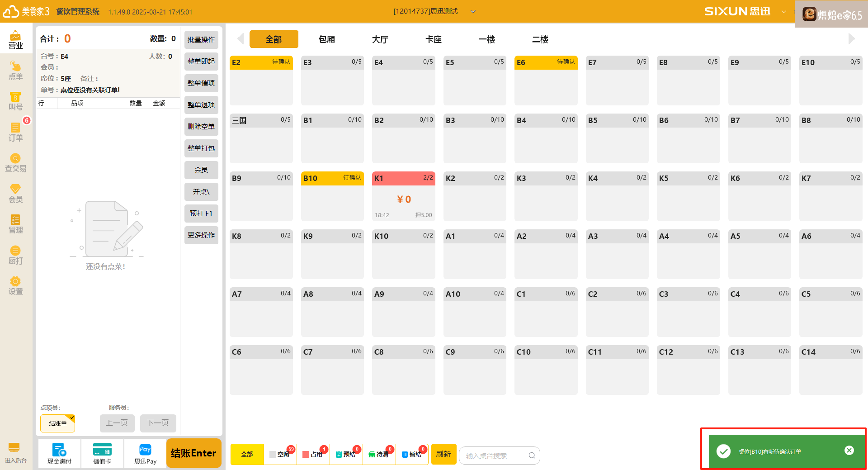Open the 营业 business sidebar icon
This screenshot has height=470, width=868.
15,39
